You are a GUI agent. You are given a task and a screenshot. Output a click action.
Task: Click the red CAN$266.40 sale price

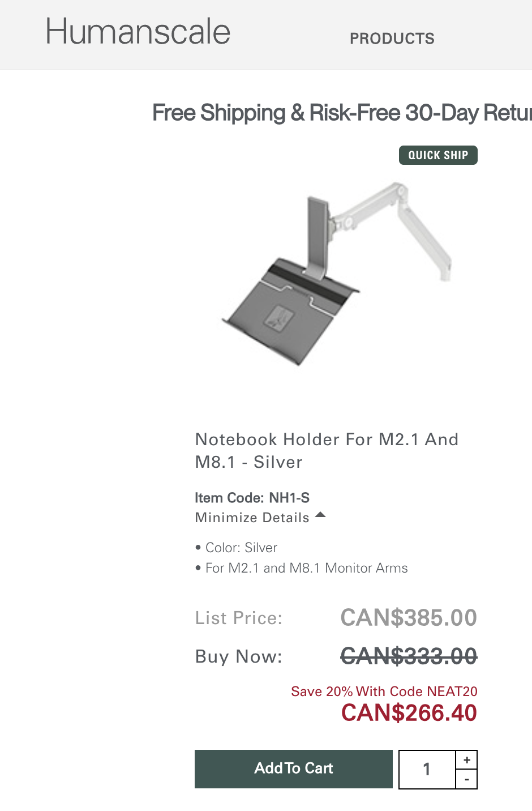pos(409,713)
